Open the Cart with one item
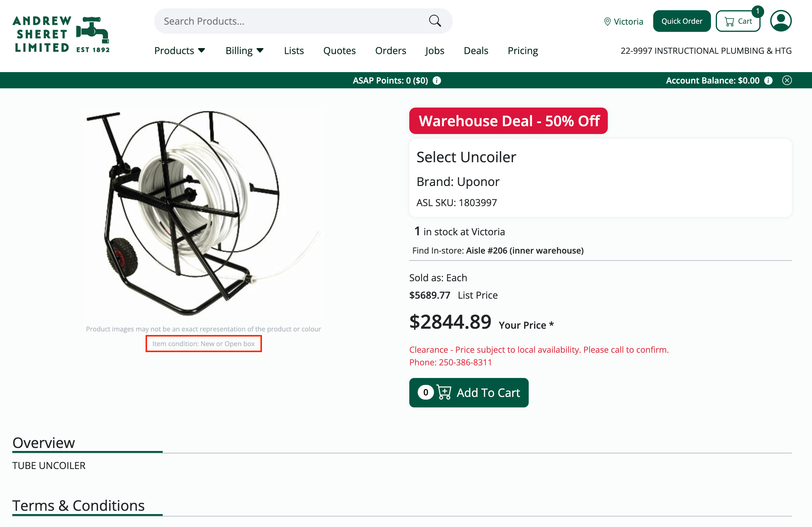 click(x=738, y=21)
